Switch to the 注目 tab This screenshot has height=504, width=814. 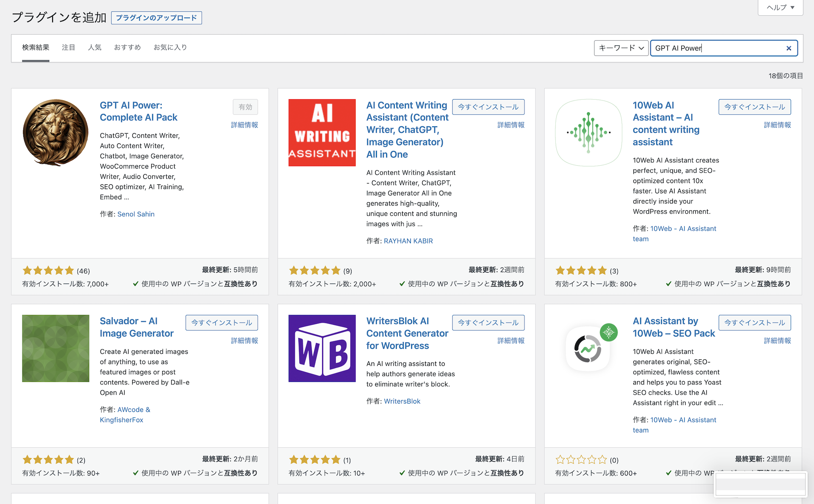(x=68, y=47)
